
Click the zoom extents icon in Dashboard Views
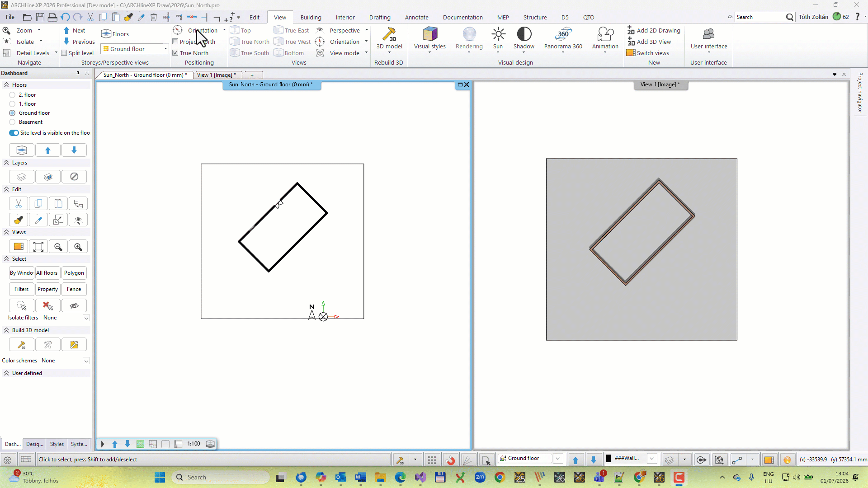coord(38,247)
